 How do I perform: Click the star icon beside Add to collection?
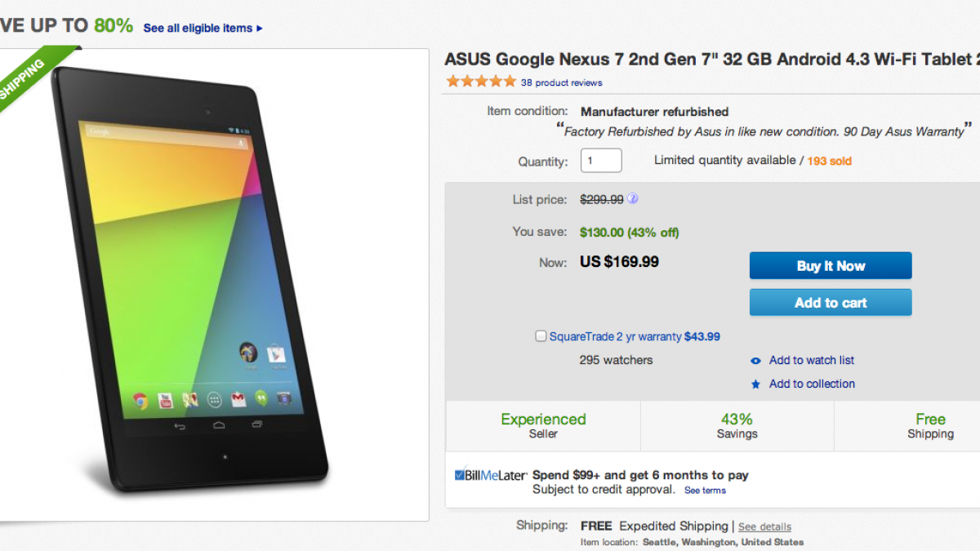[755, 384]
